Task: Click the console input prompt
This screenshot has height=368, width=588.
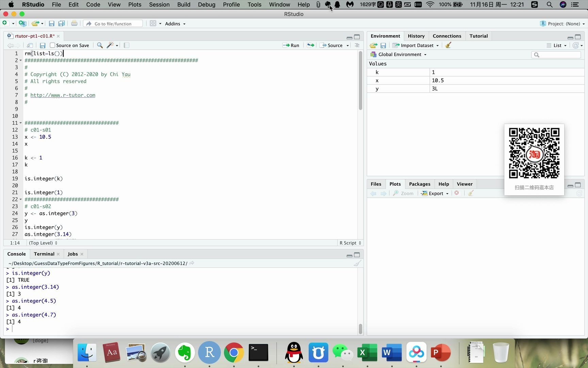Action: [182, 328]
